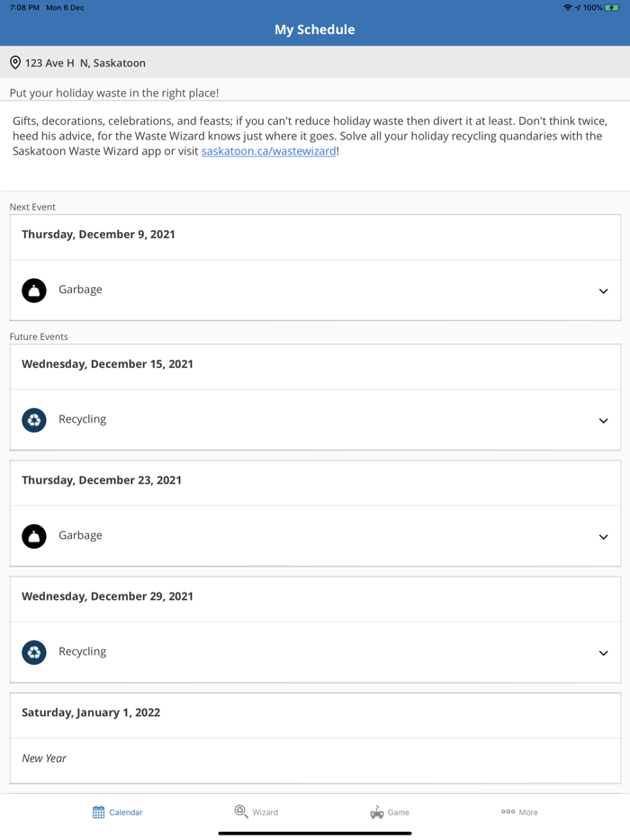
Task: Tap the location pin icon beside the address
Action: pyautogui.click(x=15, y=63)
